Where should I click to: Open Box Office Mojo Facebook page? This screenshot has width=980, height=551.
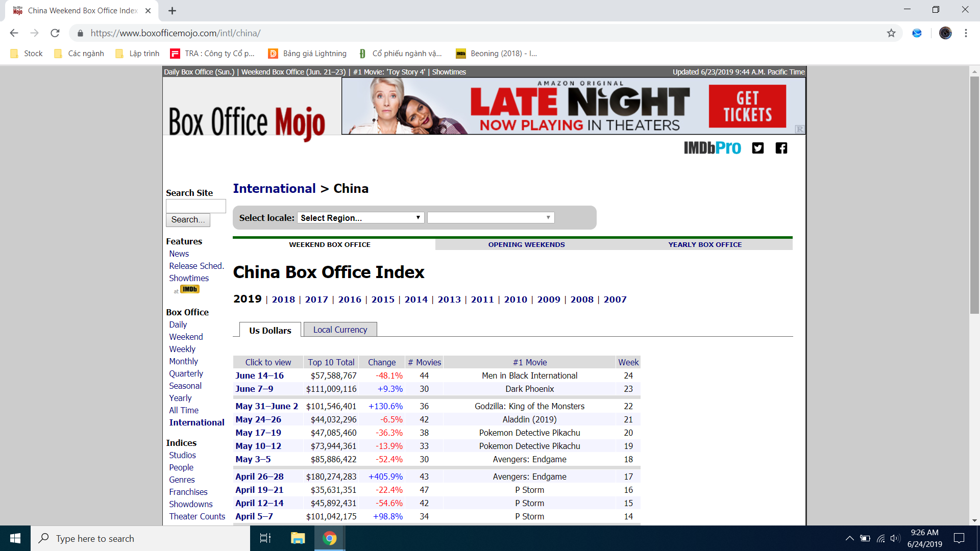(781, 148)
